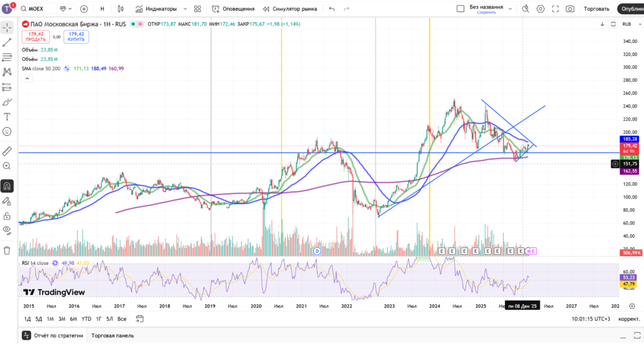Viewport: 644px width, 344px height.
Task: Select the Все time range
Action: 122,319
